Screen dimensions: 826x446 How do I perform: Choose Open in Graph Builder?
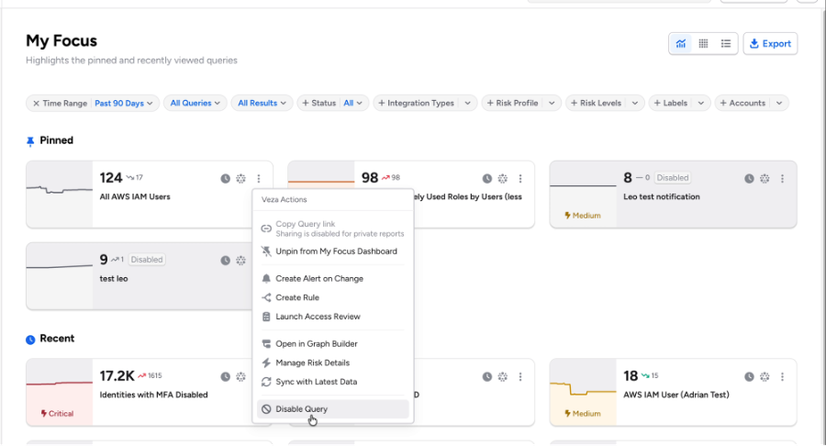tap(332, 344)
